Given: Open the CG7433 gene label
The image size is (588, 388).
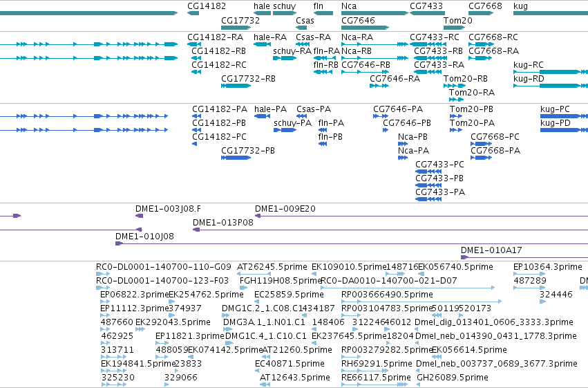Looking at the screenshot, I should (426, 6).
